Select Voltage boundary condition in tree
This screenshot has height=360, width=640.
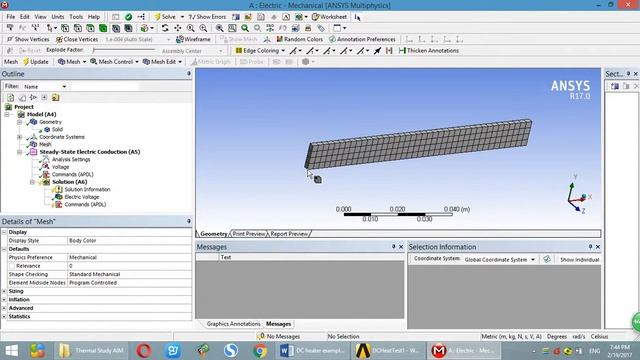(60, 167)
